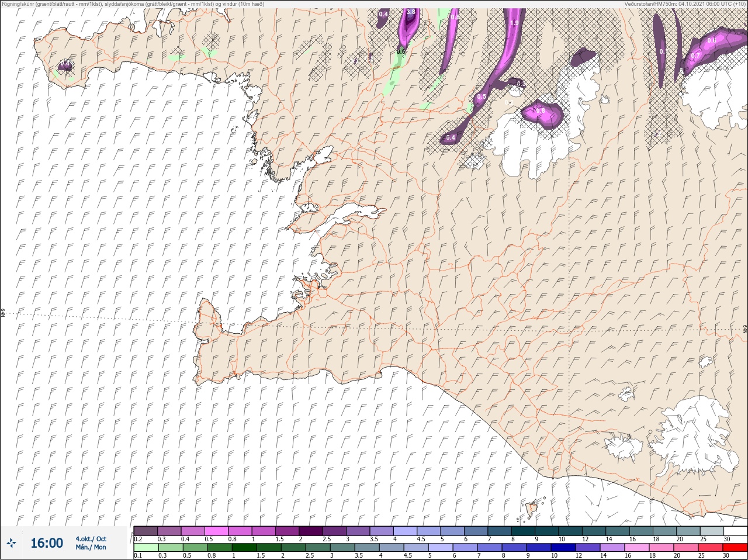The width and height of the screenshot is (748, 560).
Task: Select lower scale swatch between 16 and 18
Action: point(637,548)
